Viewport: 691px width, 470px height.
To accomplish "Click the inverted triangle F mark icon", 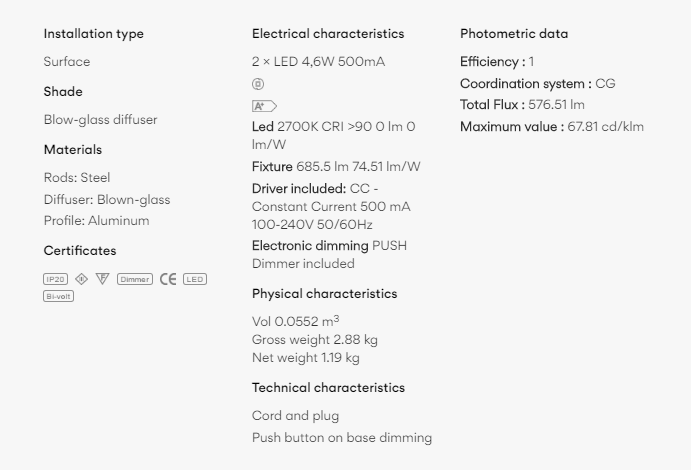I will click(102, 279).
